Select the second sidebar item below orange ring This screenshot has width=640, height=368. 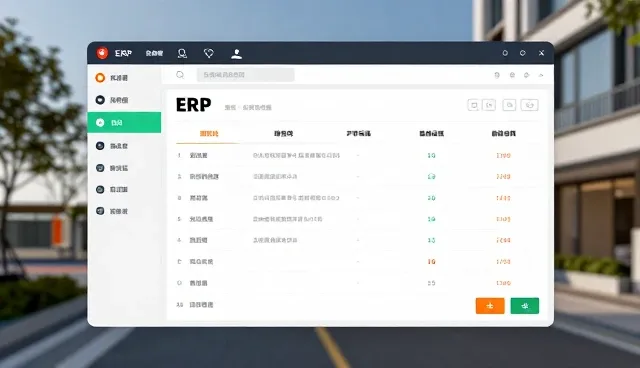click(x=124, y=100)
